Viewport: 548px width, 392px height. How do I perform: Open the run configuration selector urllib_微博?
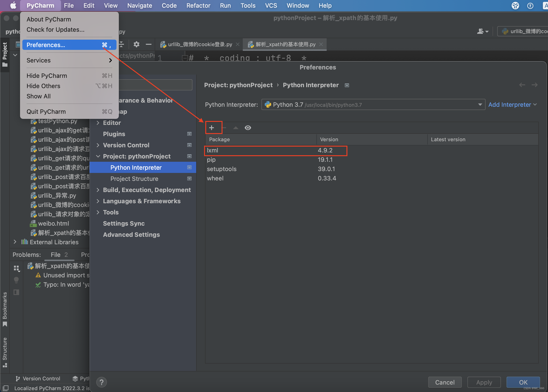(x=523, y=31)
